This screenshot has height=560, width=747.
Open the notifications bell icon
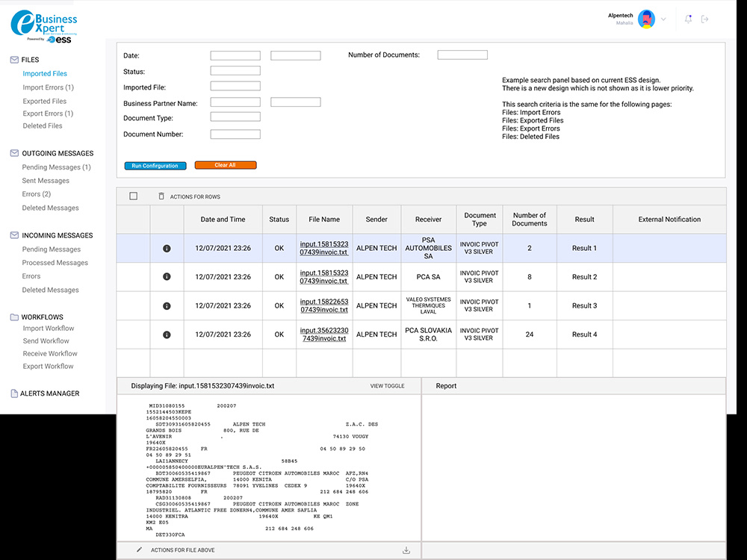(688, 19)
